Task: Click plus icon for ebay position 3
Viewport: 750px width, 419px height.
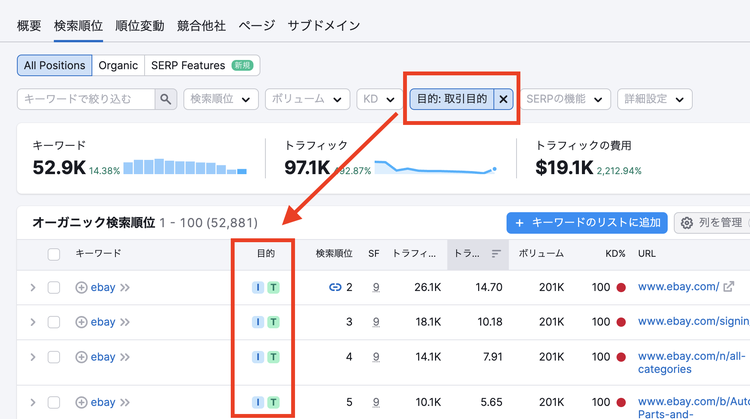Action: click(x=81, y=322)
